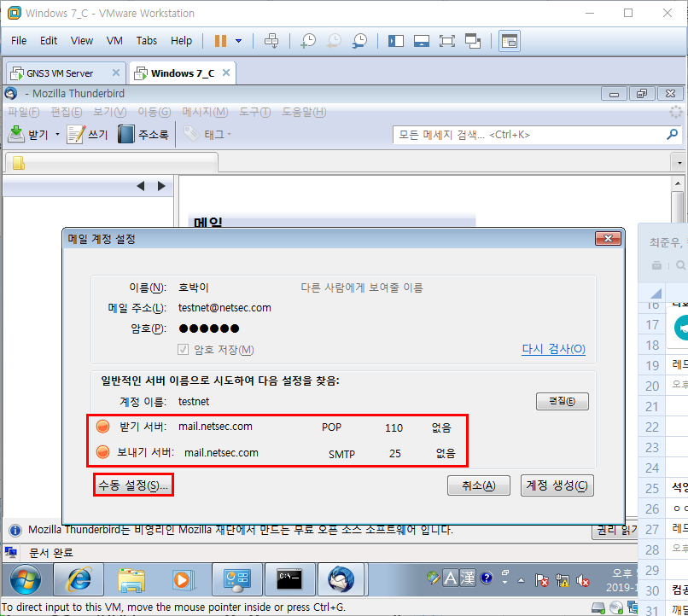Click the volume speaker tray icon
The image size is (688, 616).
coord(583,580)
